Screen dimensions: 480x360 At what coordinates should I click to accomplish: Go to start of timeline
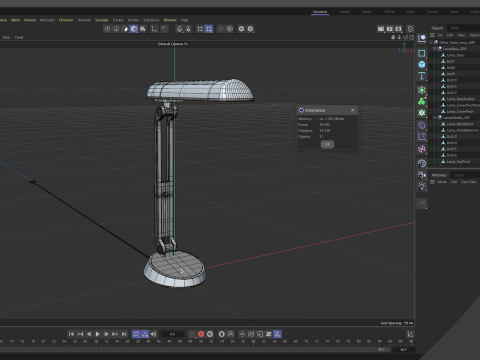(71, 334)
